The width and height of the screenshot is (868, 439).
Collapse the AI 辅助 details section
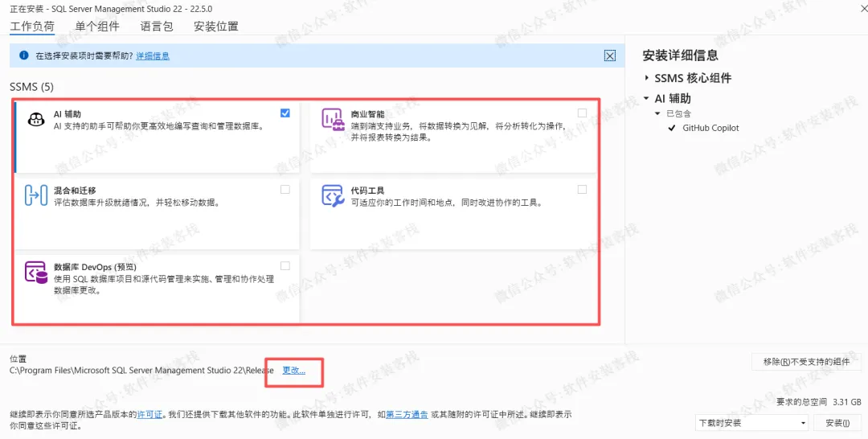tap(646, 99)
